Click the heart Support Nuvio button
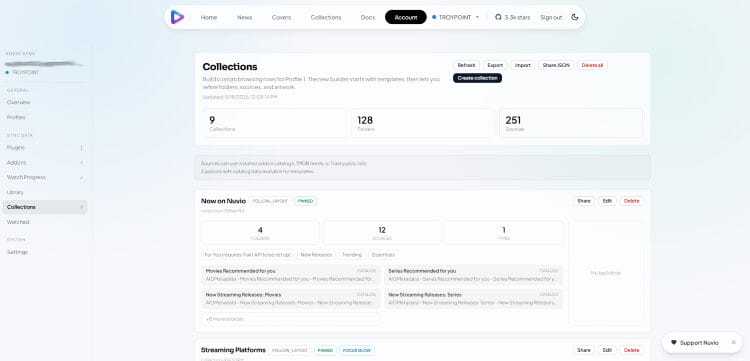Image resolution: width=750 pixels, height=361 pixels. click(x=695, y=342)
